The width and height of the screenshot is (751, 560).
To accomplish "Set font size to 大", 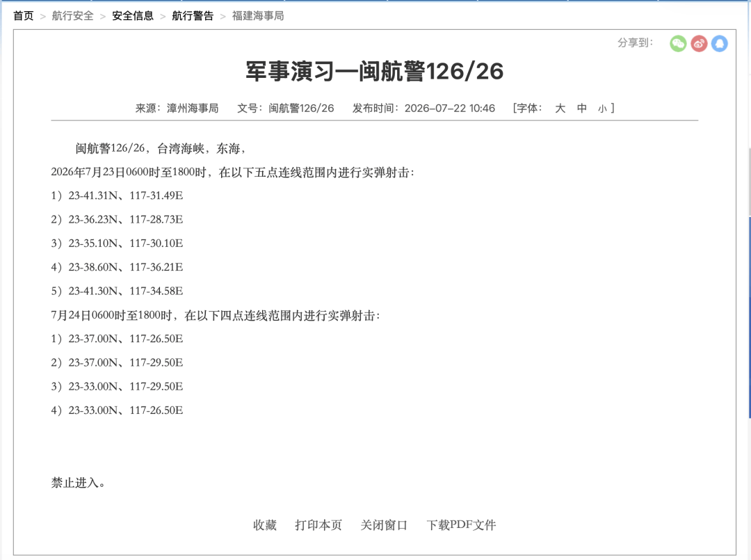I will coord(560,109).
